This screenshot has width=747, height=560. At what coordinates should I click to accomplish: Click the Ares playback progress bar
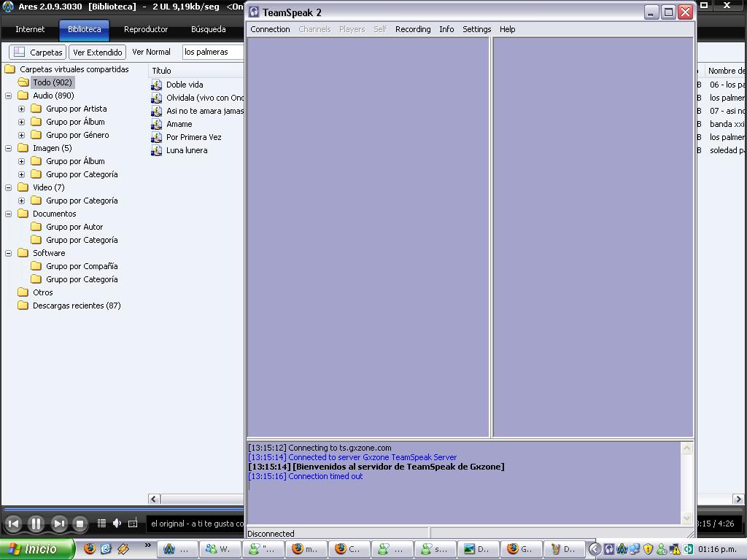pyautogui.click(x=124, y=510)
